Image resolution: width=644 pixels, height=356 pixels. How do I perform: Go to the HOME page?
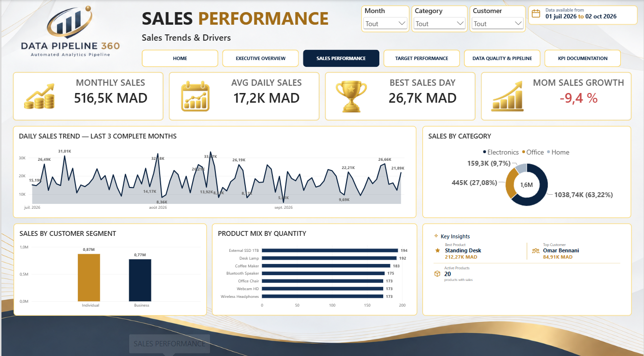180,58
